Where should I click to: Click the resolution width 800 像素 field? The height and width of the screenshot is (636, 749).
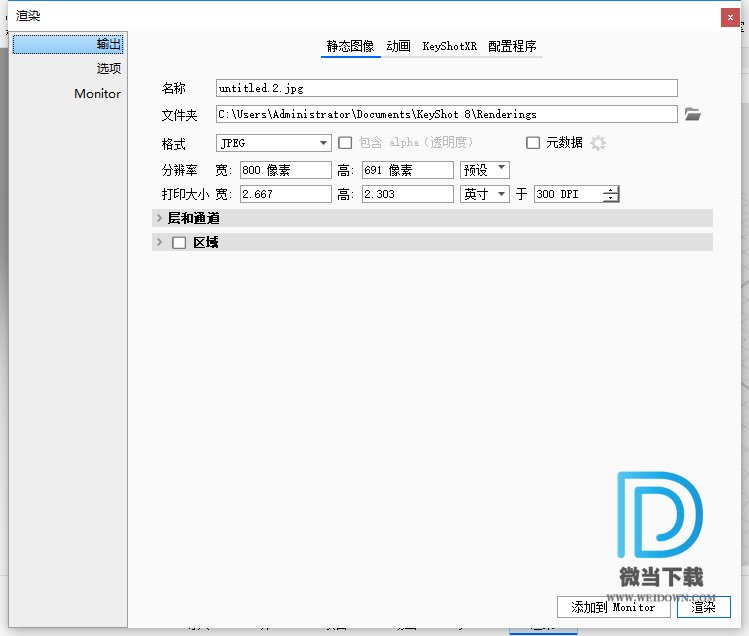286,170
